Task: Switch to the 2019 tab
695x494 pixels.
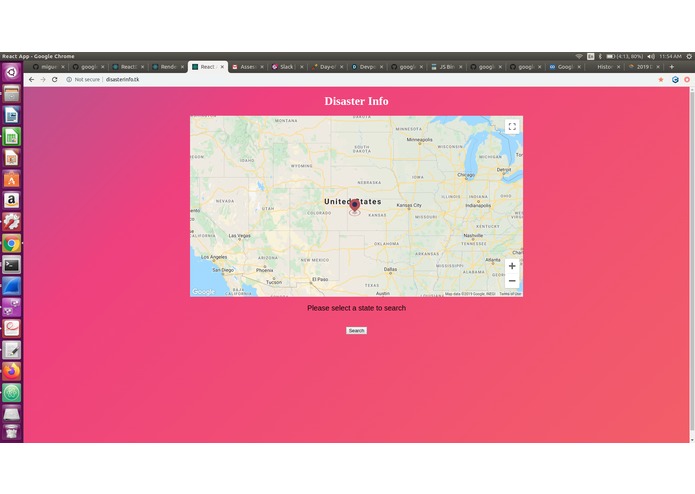Action: point(643,67)
